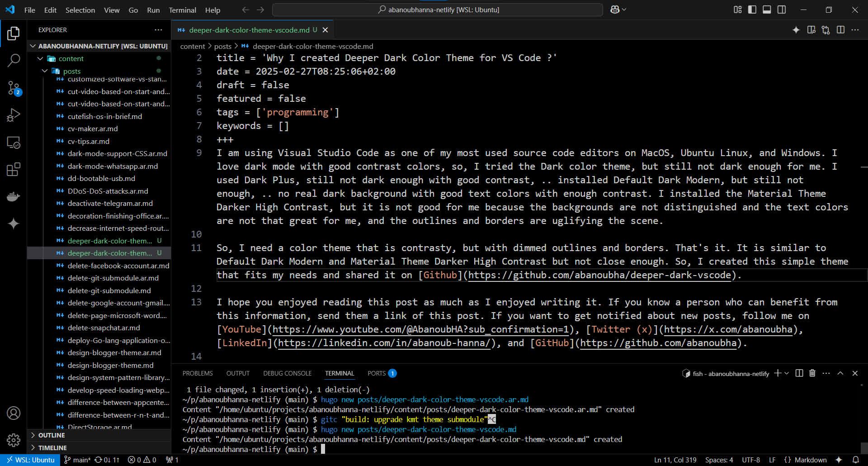Open Source Control view with 2 changes
868x466 pixels.
pos(14,88)
